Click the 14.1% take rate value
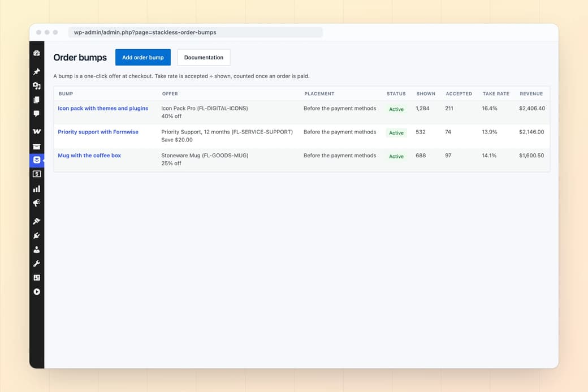 pos(489,156)
